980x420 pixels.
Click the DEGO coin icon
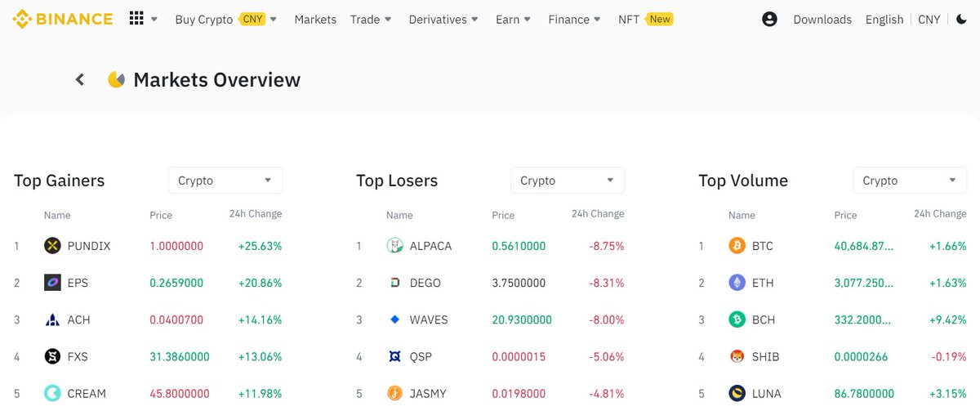pyautogui.click(x=394, y=283)
